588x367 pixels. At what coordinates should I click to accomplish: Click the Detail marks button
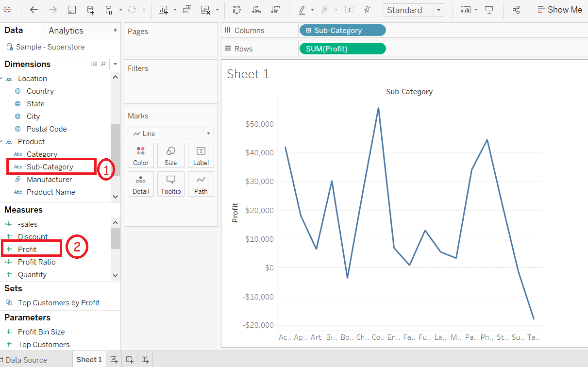[x=141, y=184]
